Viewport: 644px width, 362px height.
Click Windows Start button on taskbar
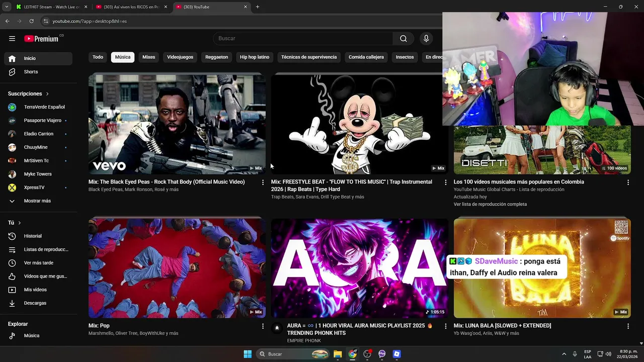[248, 354]
